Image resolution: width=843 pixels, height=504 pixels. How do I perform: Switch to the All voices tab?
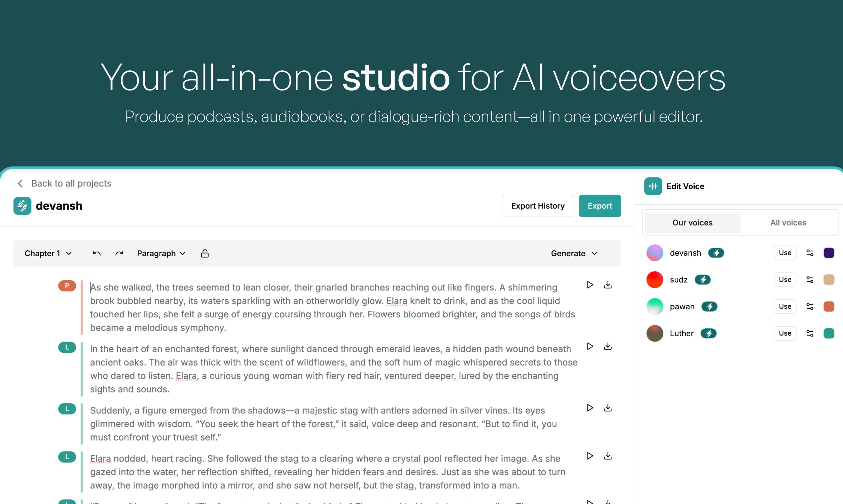tap(788, 222)
